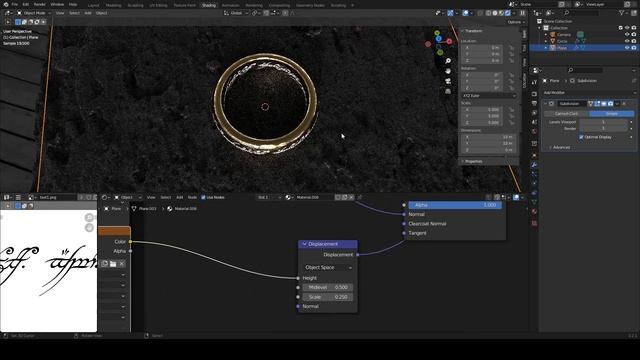Adjust Levels Viewport value field
This screenshot has height=360, width=640.
coord(603,122)
